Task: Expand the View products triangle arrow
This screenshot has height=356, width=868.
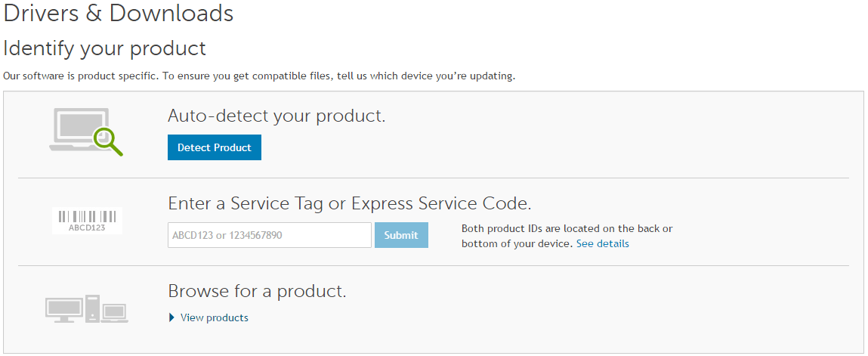Action: (171, 317)
